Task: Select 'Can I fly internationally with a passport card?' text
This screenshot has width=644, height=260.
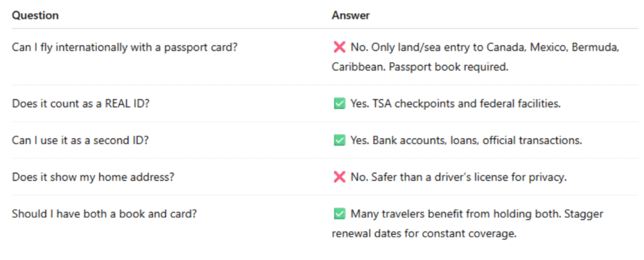Action: [x=125, y=47]
